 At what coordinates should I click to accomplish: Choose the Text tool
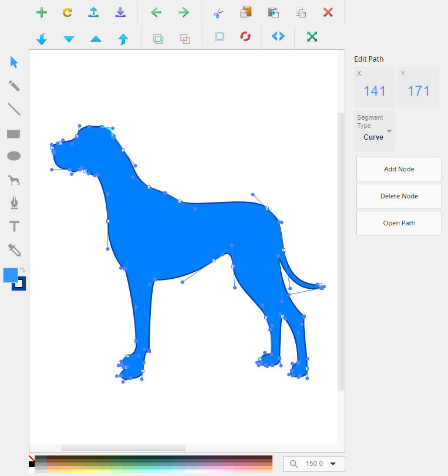click(14, 227)
